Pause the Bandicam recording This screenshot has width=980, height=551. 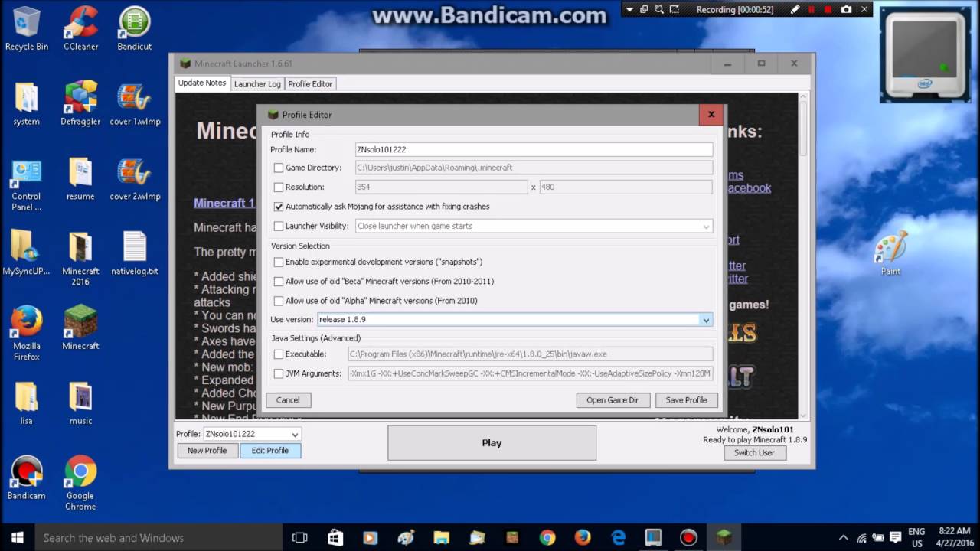[812, 9]
